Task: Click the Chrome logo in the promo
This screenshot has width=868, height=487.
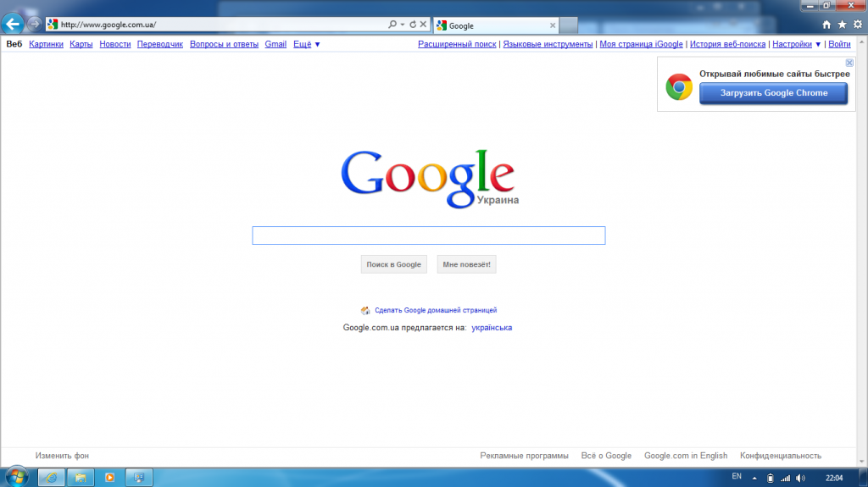Action: 679,87
